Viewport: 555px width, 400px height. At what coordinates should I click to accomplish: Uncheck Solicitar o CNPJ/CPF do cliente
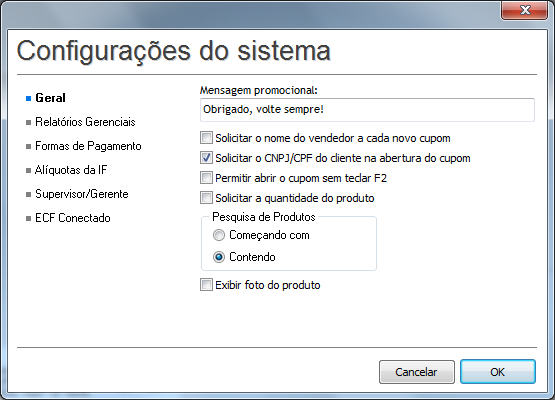[206, 158]
